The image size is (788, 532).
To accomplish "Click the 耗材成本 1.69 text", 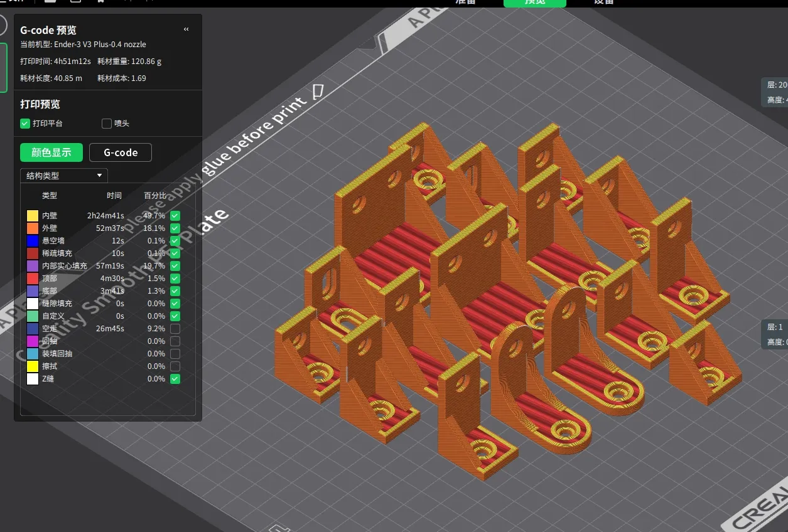I will [122, 78].
